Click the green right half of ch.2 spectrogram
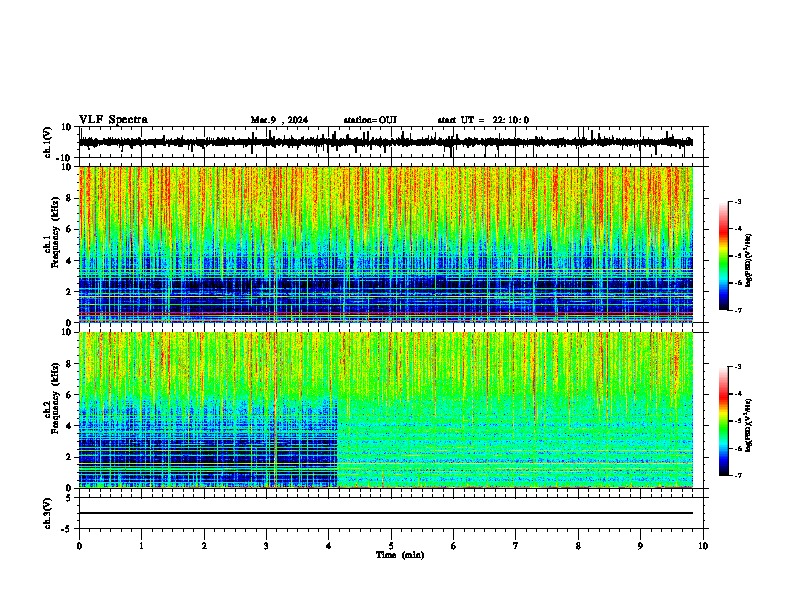The image size is (792, 612). (515, 410)
